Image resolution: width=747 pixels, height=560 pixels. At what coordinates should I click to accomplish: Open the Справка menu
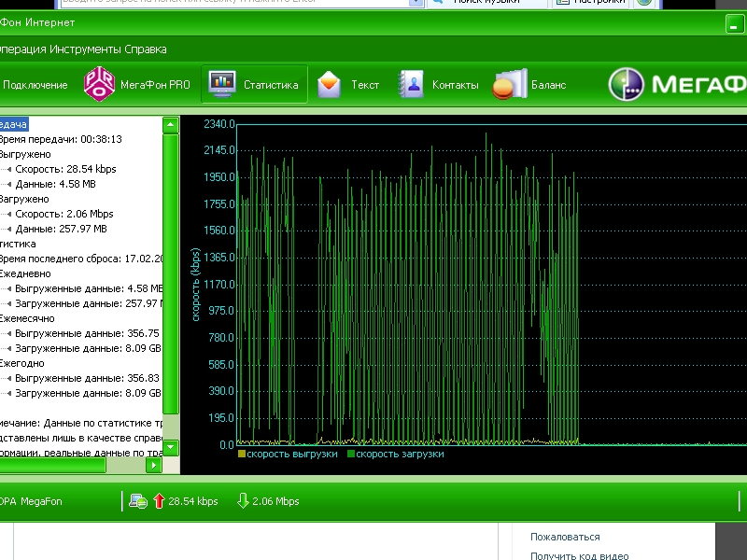[x=146, y=49]
